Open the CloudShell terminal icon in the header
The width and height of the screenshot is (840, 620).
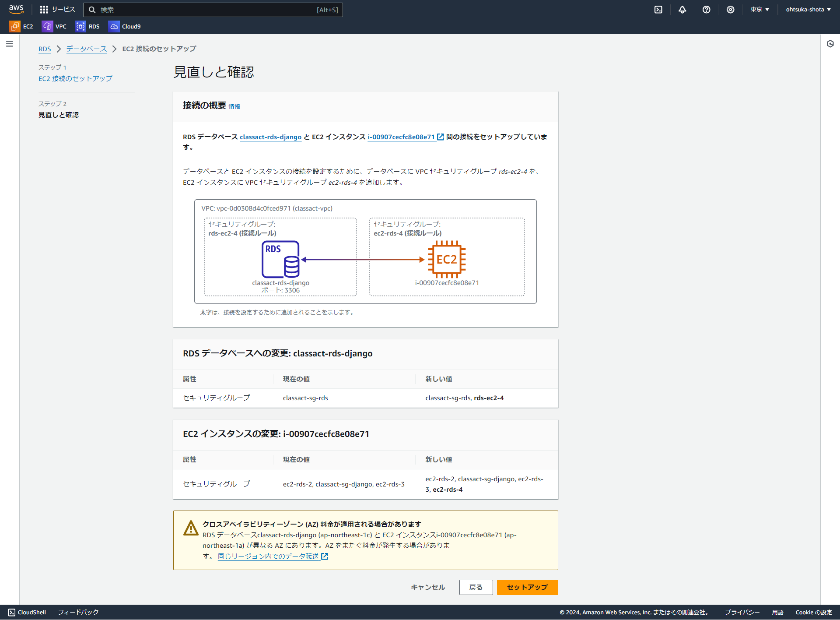(x=658, y=9)
